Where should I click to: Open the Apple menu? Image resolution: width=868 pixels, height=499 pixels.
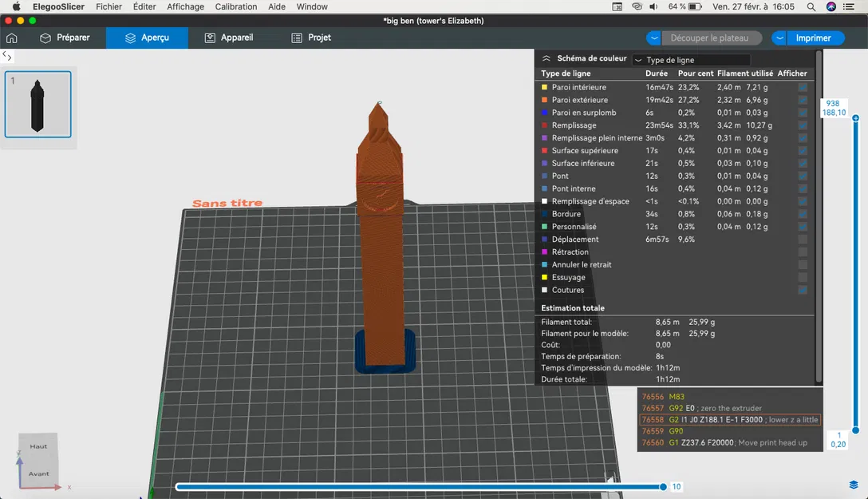(17, 6)
